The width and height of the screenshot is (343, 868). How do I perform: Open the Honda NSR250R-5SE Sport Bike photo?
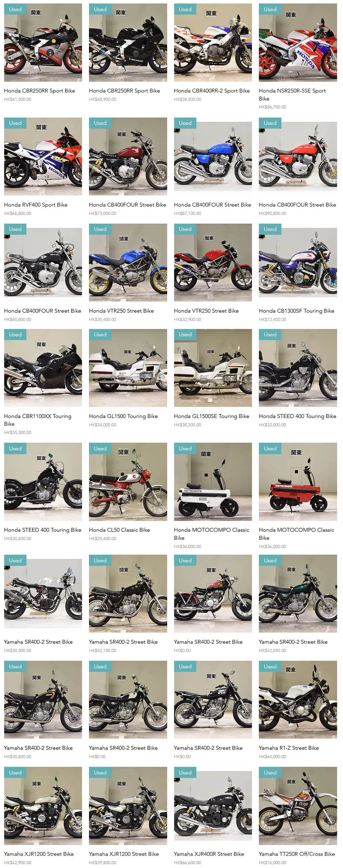pyautogui.click(x=298, y=43)
